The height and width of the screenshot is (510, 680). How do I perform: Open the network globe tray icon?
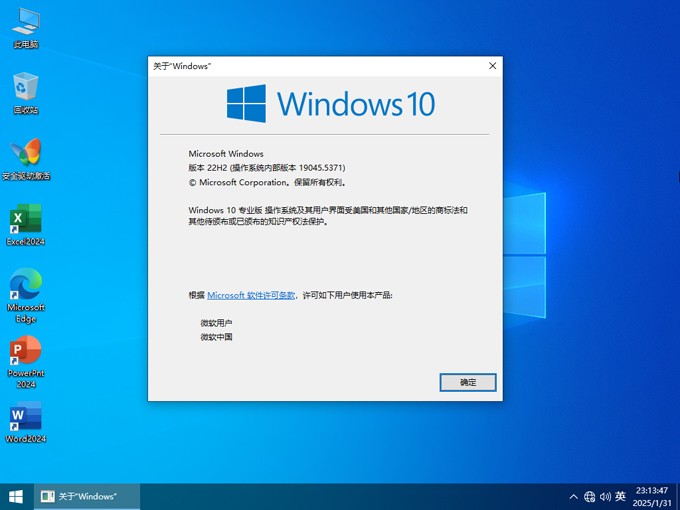coord(589,497)
